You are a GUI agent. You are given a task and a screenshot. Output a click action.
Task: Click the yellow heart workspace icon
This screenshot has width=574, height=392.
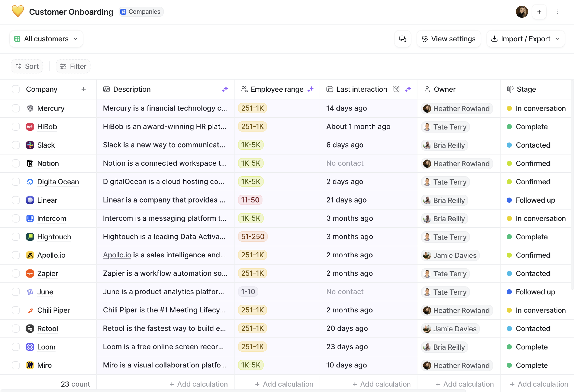click(18, 11)
